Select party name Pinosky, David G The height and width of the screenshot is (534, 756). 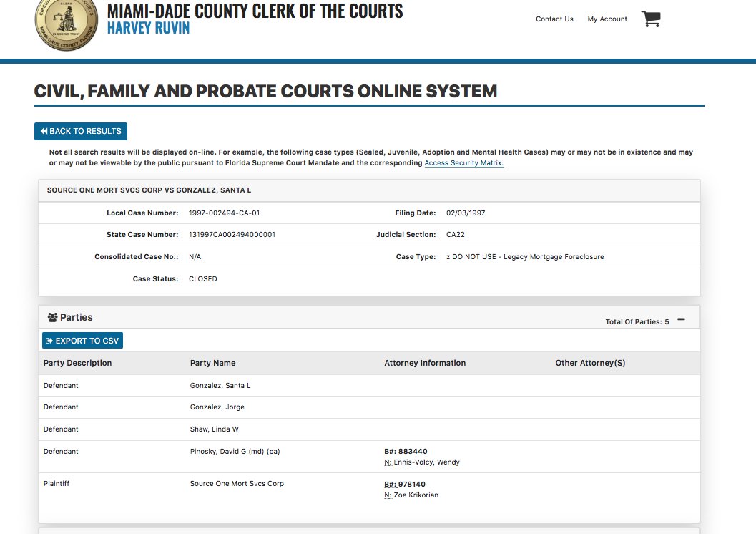235,452
